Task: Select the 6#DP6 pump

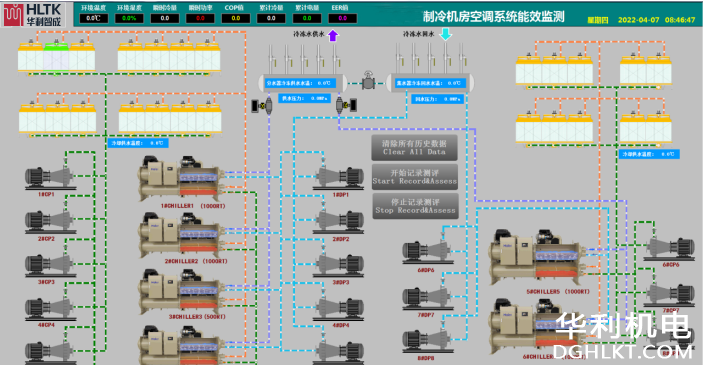Action: [427, 252]
